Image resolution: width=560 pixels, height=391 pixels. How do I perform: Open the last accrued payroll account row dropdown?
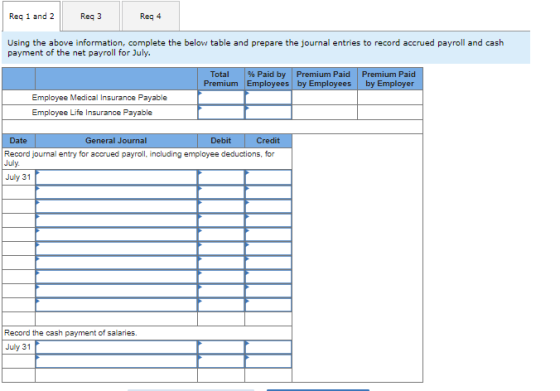(116, 305)
